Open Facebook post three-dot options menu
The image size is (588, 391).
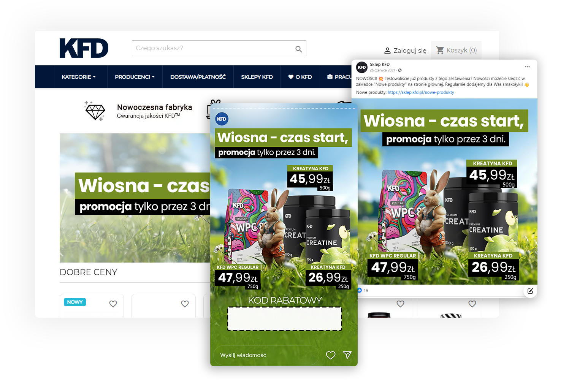527,67
